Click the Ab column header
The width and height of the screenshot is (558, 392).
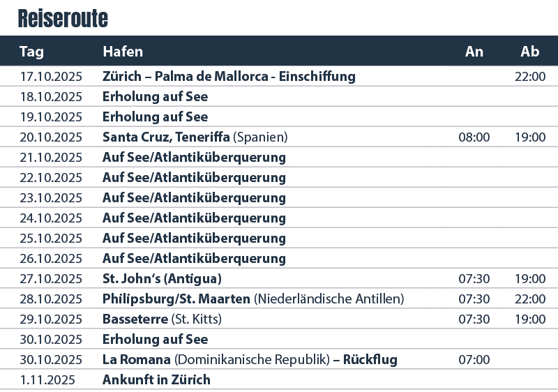coord(530,52)
